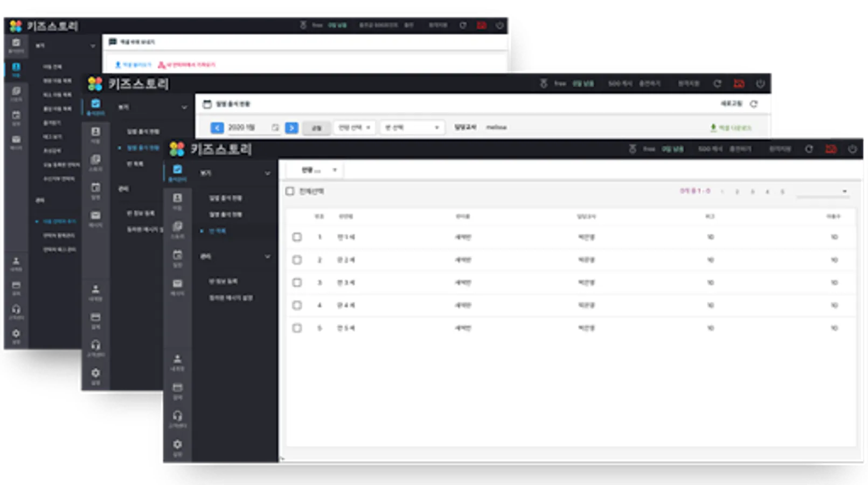
Task: Click the green Excel download link in middle window
Action: (x=731, y=128)
